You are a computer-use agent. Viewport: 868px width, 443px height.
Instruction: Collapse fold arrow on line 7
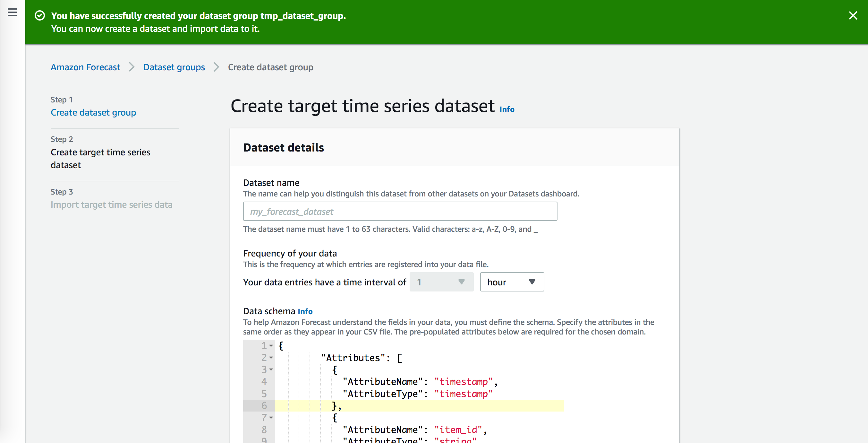271,418
